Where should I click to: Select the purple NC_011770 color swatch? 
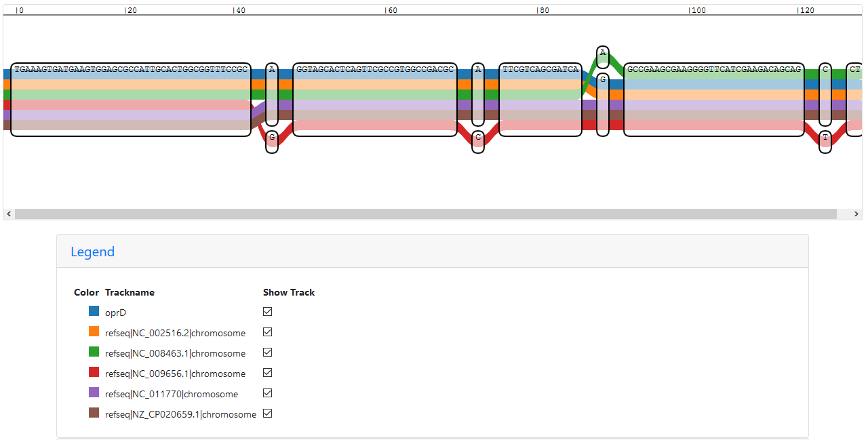click(94, 393)
